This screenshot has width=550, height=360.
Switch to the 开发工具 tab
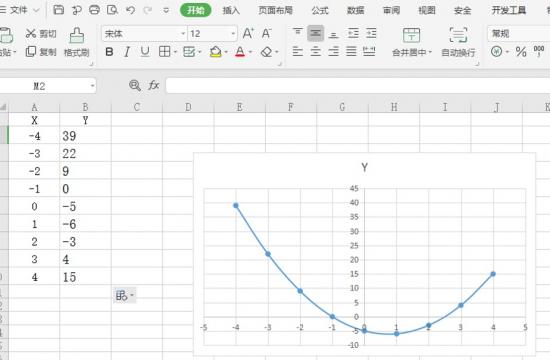coord(509,10)
